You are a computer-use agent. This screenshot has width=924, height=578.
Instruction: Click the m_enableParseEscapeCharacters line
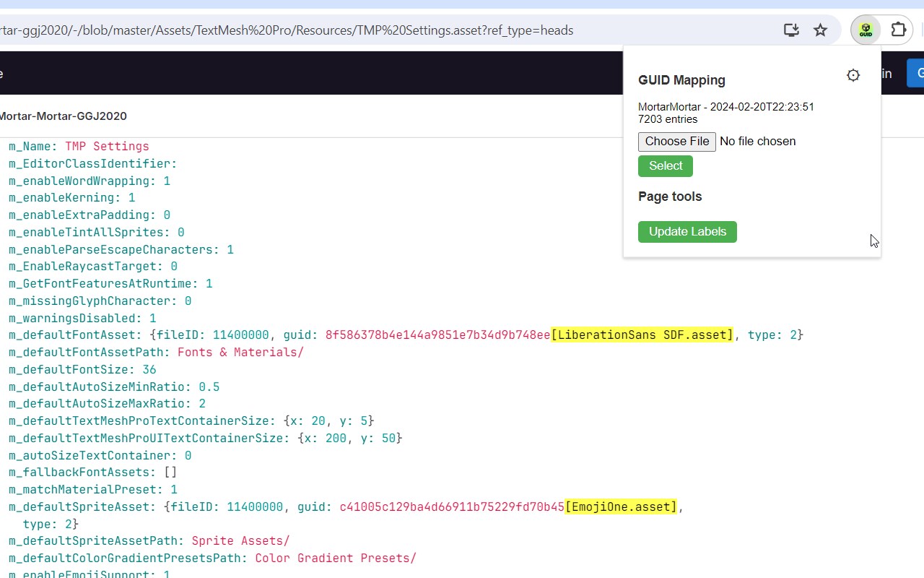pos(121,250)
